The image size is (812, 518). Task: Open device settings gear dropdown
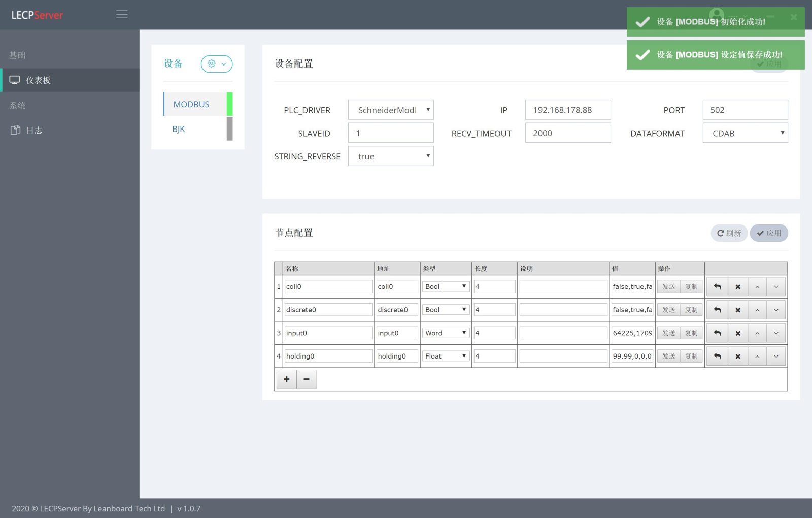[x=217, y=64]
